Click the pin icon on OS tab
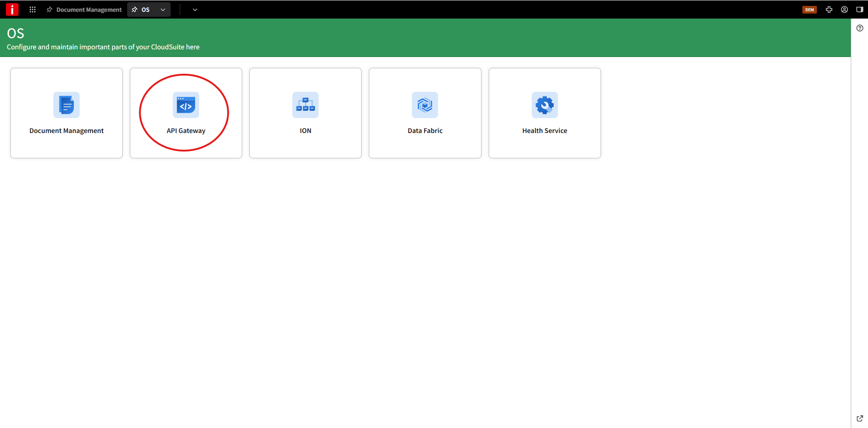This screenshot has width=868, height=428. 134,10
